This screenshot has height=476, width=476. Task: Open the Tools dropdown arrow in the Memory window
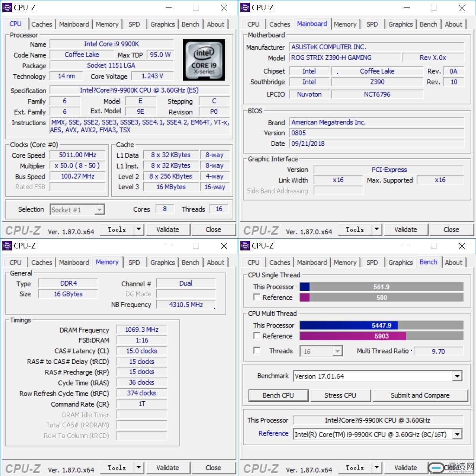(x=139, y=468)
